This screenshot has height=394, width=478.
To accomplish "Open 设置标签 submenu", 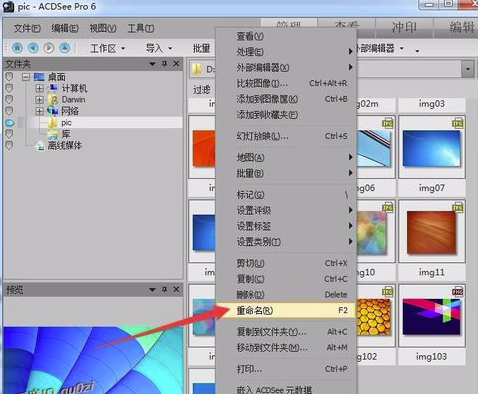I will point(286,226).
